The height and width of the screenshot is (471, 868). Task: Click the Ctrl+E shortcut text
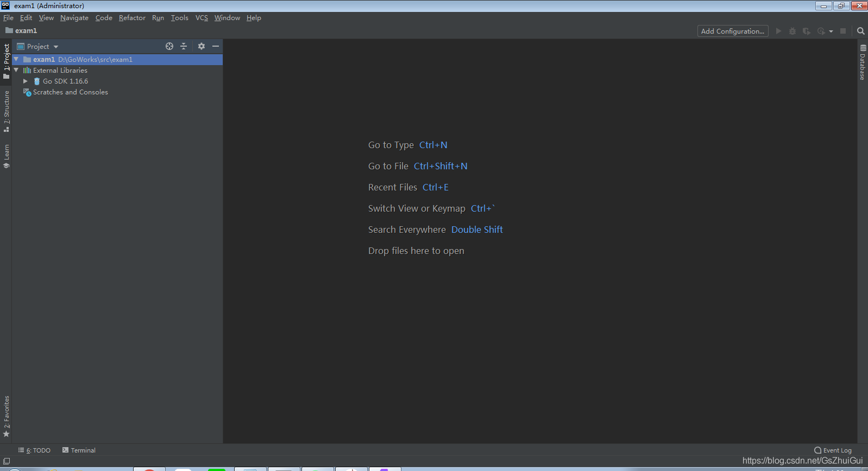[436, 187]
